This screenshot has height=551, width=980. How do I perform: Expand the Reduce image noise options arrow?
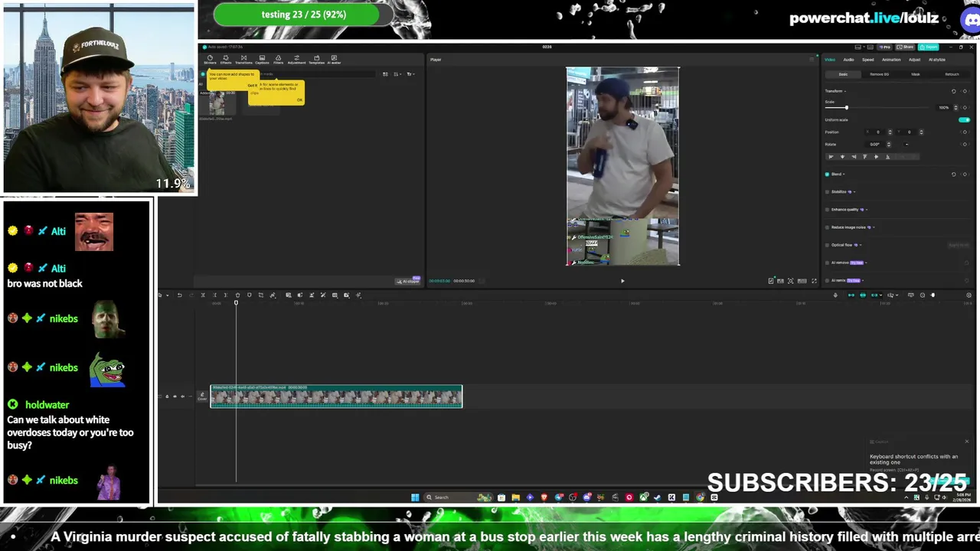coord(874,227)
